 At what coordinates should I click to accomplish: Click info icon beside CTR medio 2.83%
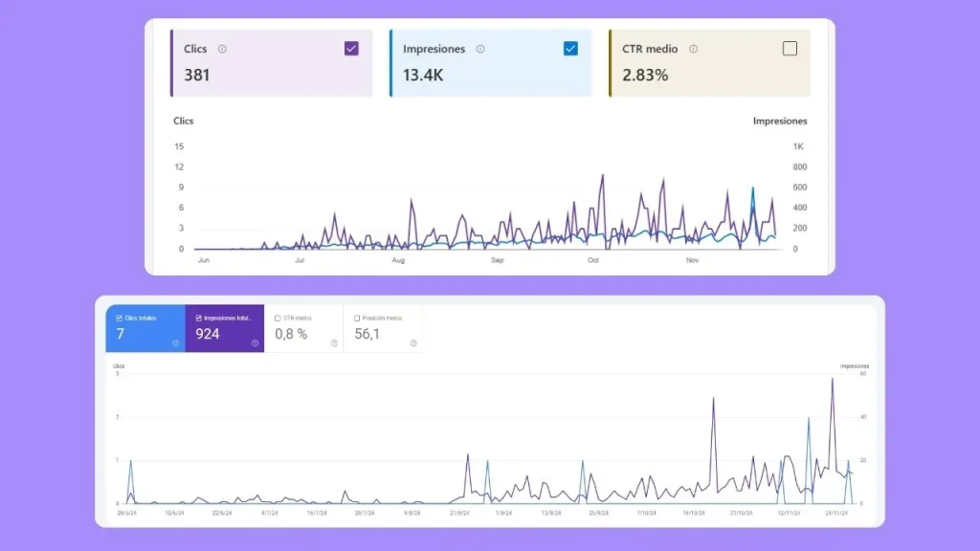[692, 49]
